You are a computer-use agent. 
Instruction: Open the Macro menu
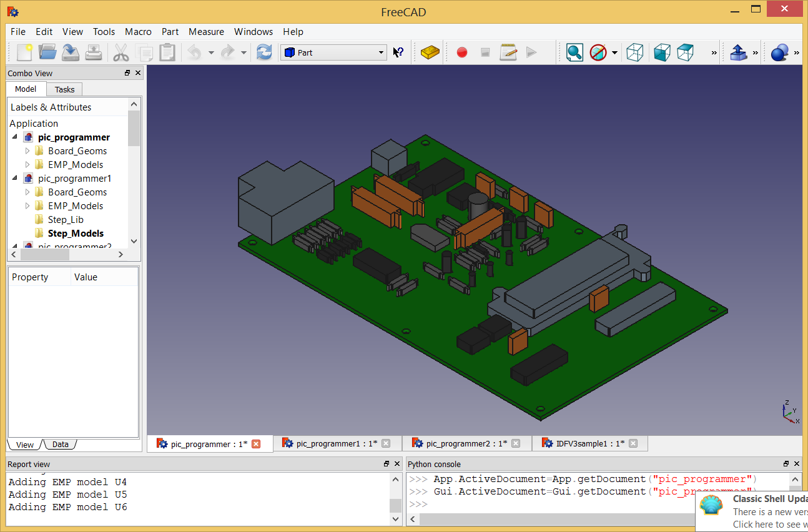click(138, 32)
